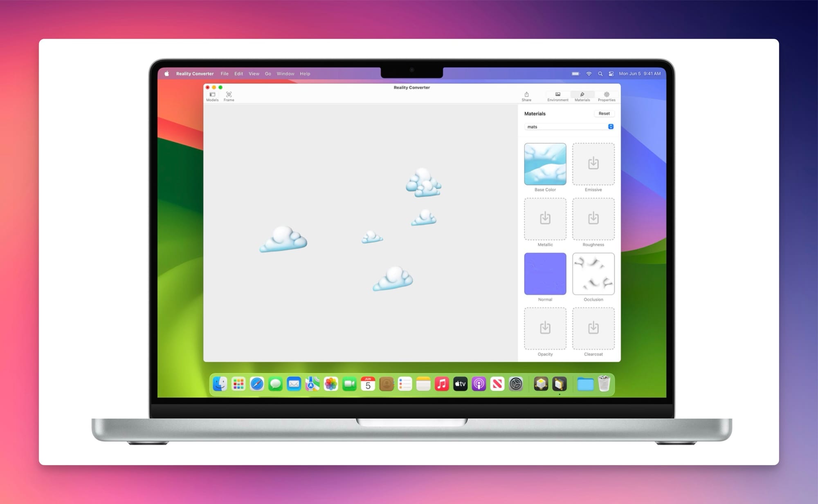This screenshot has height=504, width=818.
Task: Click the Spotlight search icon in menu bar
Action: [x=600, y=74]
